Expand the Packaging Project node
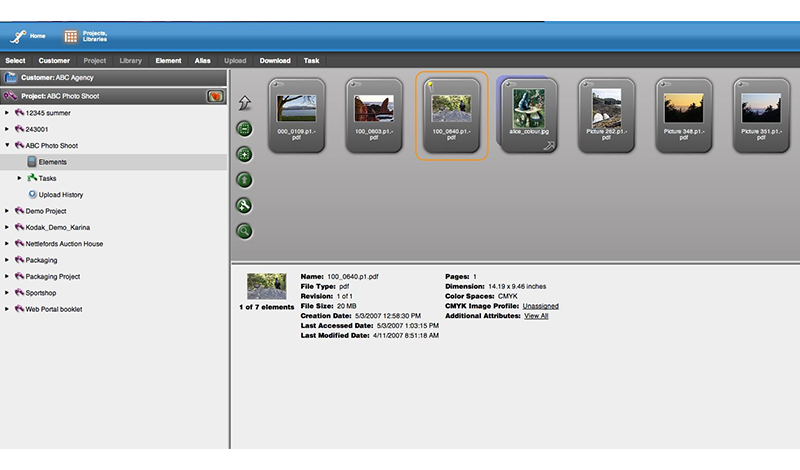The height and width of the screenshot is (470, 800). [7, 276]
